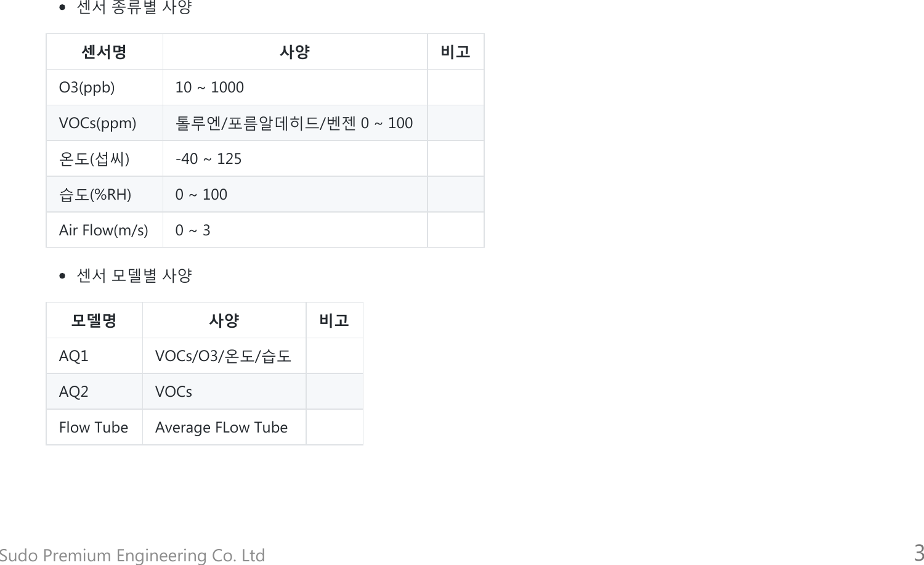Click the Average FLow Tube cell
The height and width of the screenshot is (565, 924).
[221, 428]
